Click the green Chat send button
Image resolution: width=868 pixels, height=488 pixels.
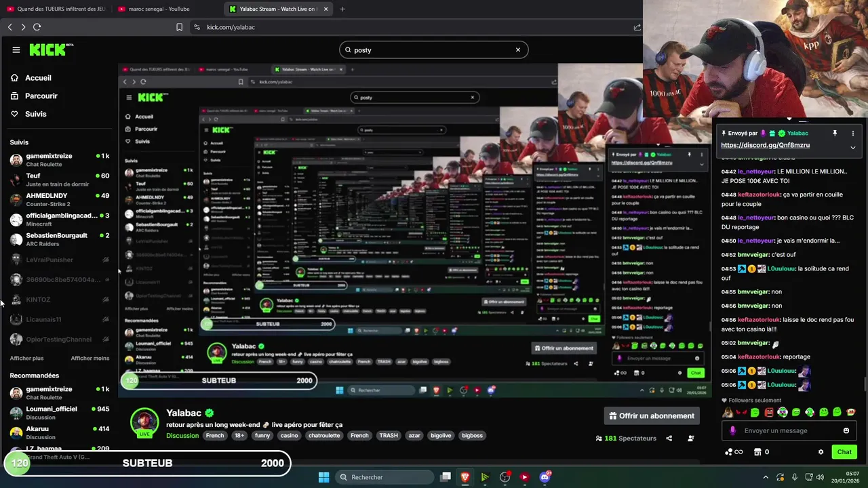[x=844, y=451]
